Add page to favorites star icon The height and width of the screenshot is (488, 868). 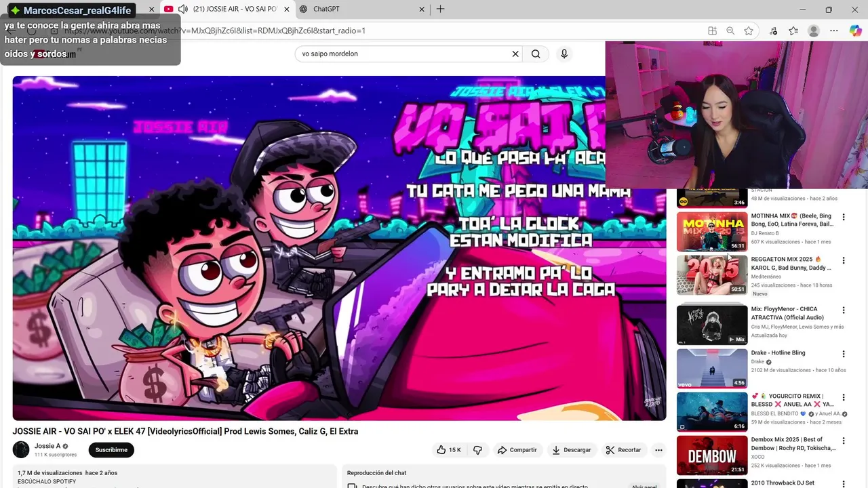coord(749,30)
